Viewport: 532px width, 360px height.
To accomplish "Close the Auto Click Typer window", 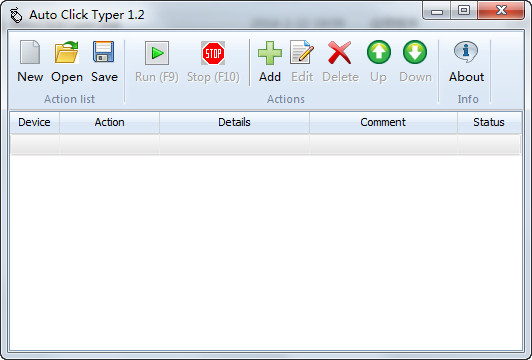I will (501, 11).
